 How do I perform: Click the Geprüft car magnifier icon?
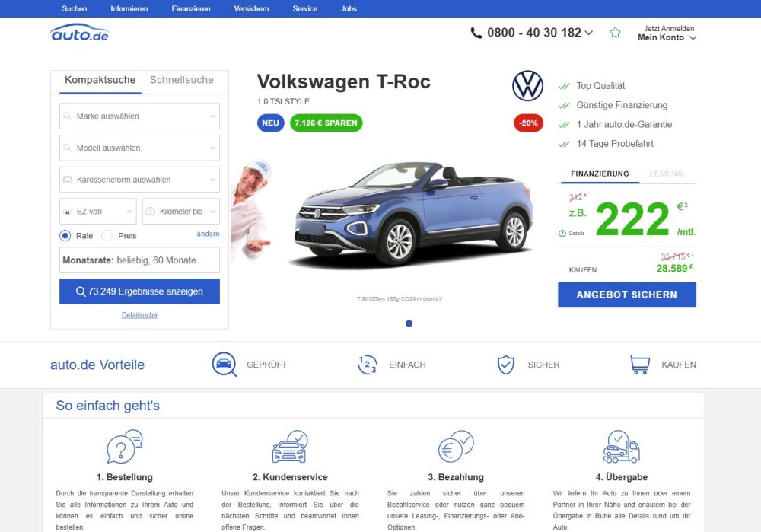(x=224, y=364)
